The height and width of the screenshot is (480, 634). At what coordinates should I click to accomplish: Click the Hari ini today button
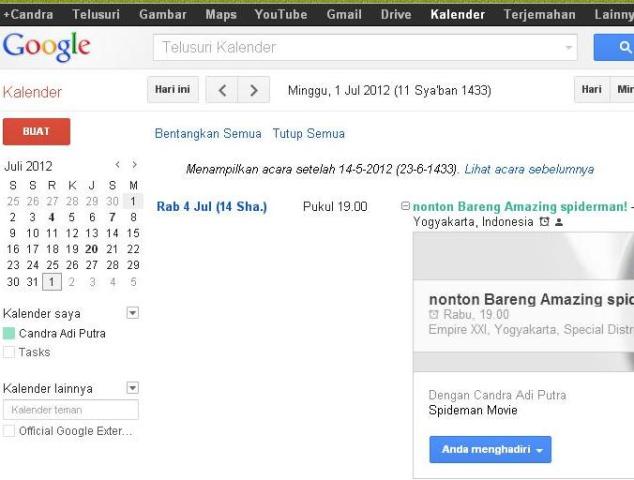173,89
